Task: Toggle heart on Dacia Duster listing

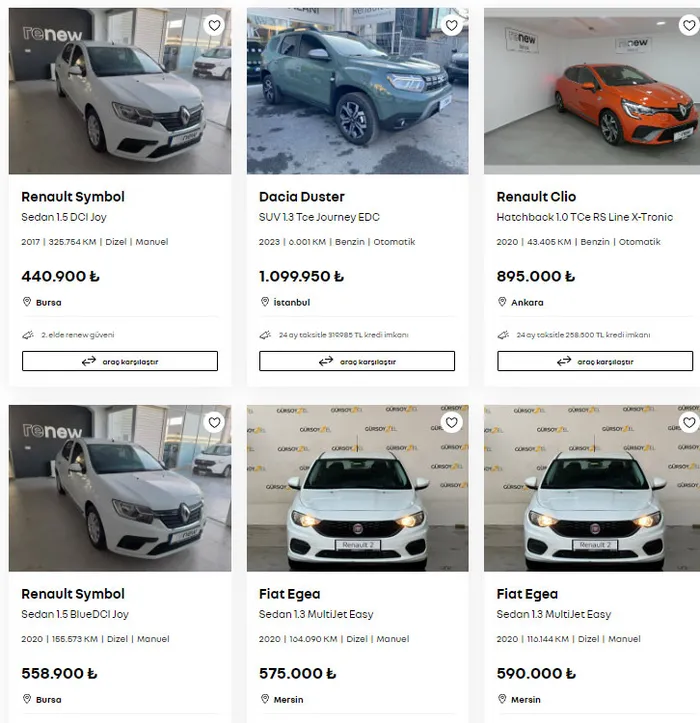Action: pos(451,25)
